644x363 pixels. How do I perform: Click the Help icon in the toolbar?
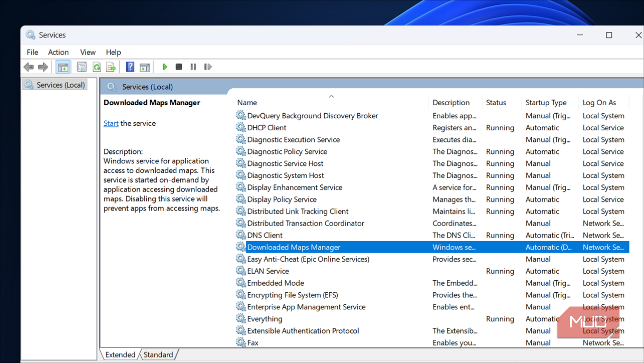pyautogui.click(x=130, y=67)
